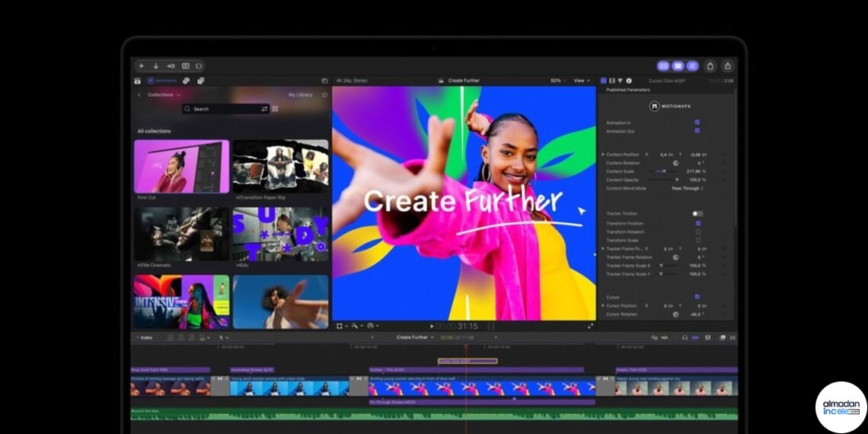This screenshot has width=868, height=434.
Task: Expand the Content Position disclosure triangle
Action: (603, 155)
